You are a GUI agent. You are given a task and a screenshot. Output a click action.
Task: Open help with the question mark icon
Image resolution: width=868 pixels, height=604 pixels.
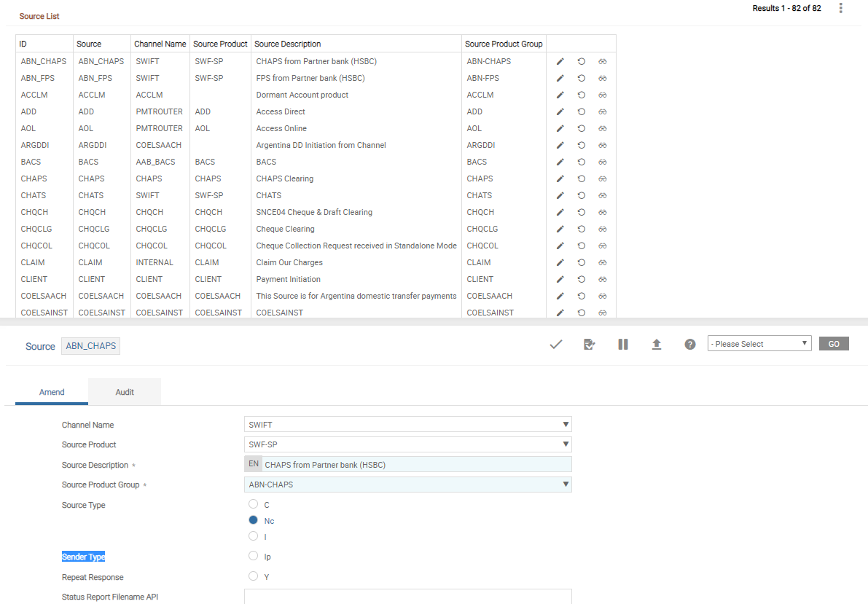click(x=690, y=344)
